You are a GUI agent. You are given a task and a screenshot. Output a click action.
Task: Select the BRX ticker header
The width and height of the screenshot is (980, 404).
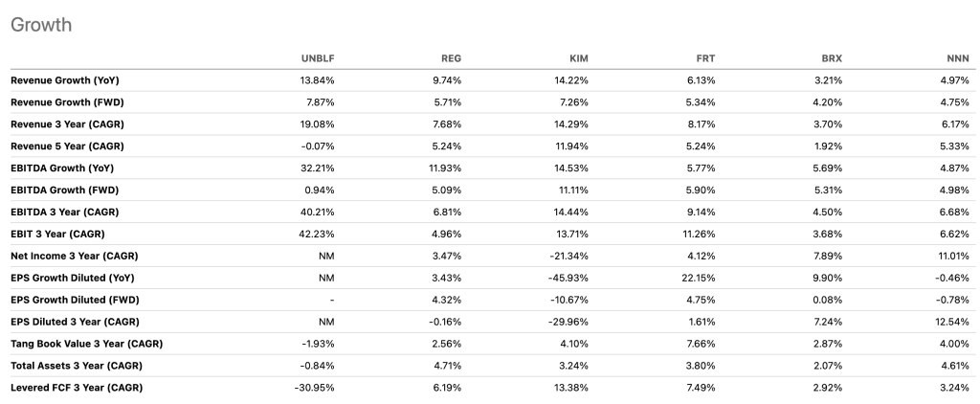coord(832,58)
